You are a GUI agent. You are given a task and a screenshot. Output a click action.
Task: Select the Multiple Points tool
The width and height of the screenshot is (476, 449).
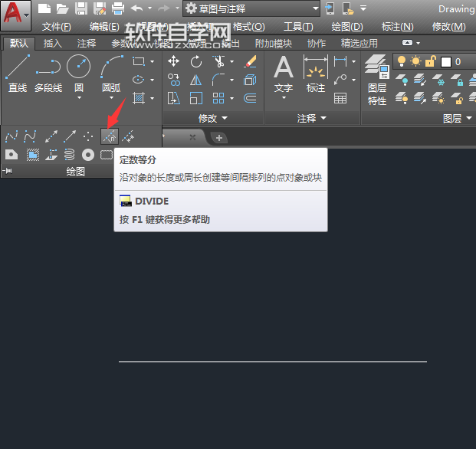tap(88, 136)
